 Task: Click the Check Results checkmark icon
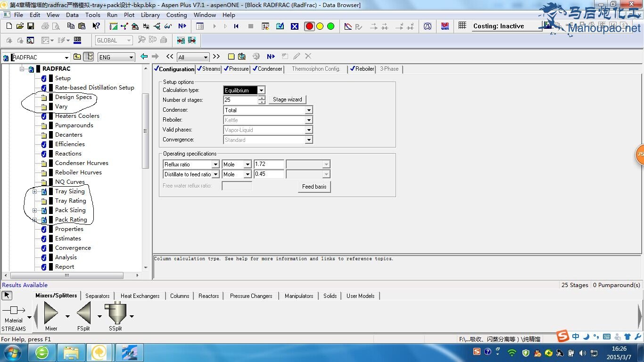(x=280, y=26)
